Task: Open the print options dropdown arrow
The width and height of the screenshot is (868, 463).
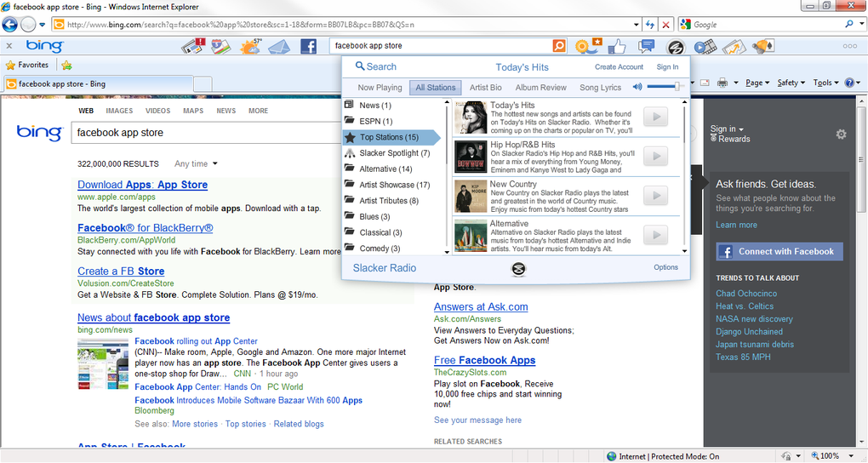Action: (736, 83)
